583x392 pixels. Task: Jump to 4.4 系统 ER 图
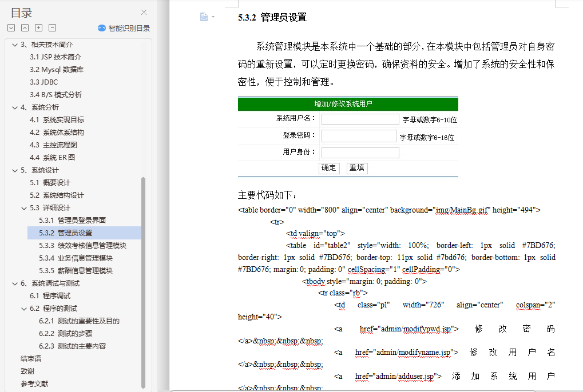[53, 158]
